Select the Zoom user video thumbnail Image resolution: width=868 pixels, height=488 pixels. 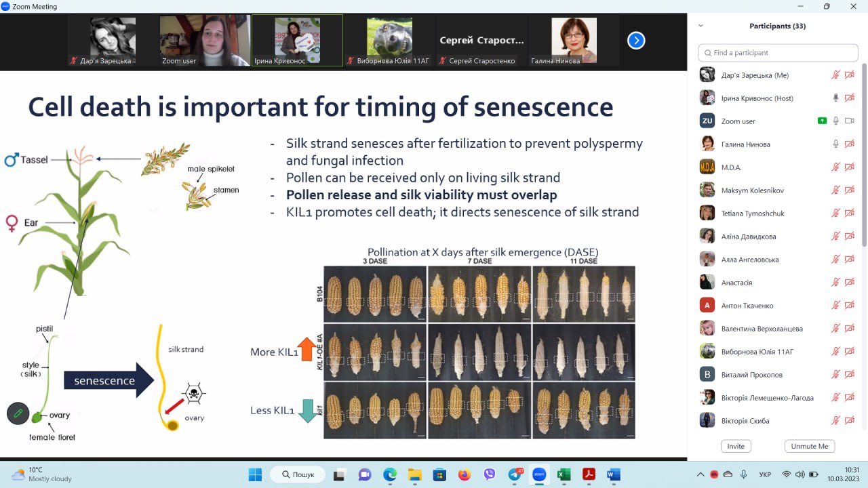(x=205, y=41)
